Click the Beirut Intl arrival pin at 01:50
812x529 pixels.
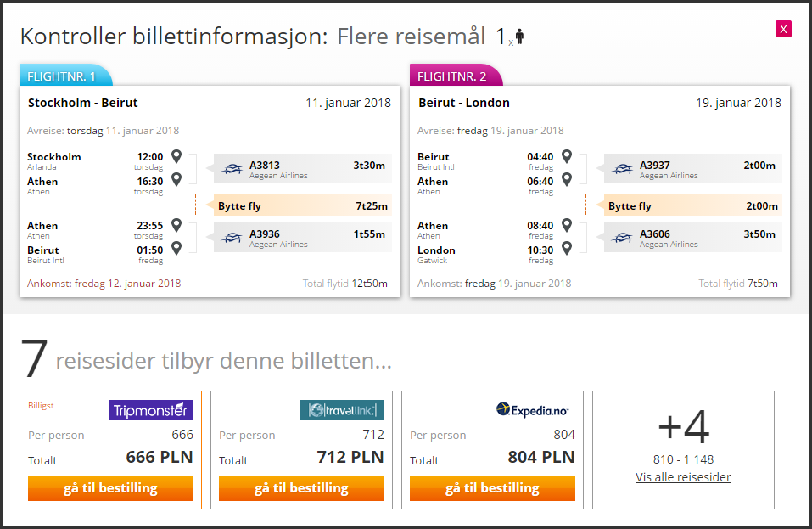tap(176, 249)
